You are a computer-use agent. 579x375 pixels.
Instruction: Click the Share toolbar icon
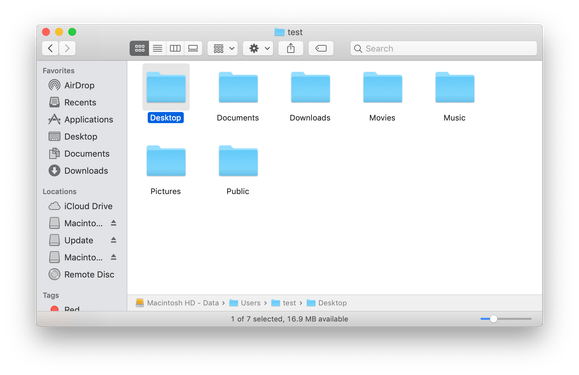point(291,48)
